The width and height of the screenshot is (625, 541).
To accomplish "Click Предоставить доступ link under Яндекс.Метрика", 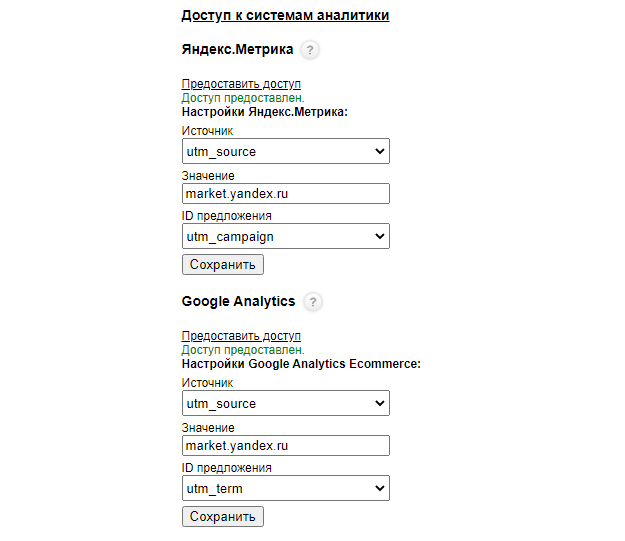I will [241, 84].
